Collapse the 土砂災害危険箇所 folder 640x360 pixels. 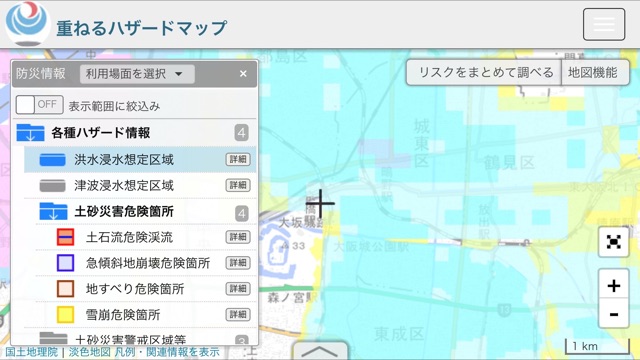click(53, 211)
